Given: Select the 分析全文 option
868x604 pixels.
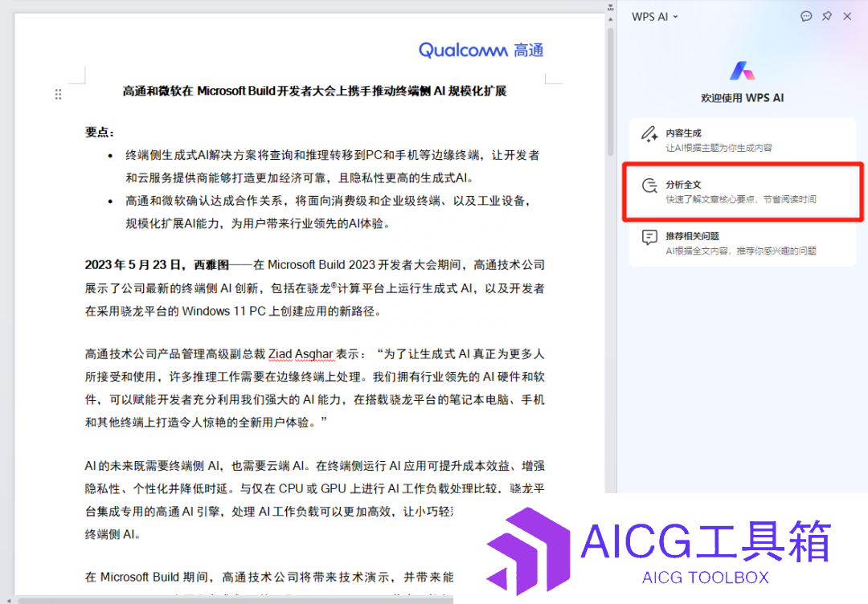Looking at the screenshot, I should (x=743, y=191).
